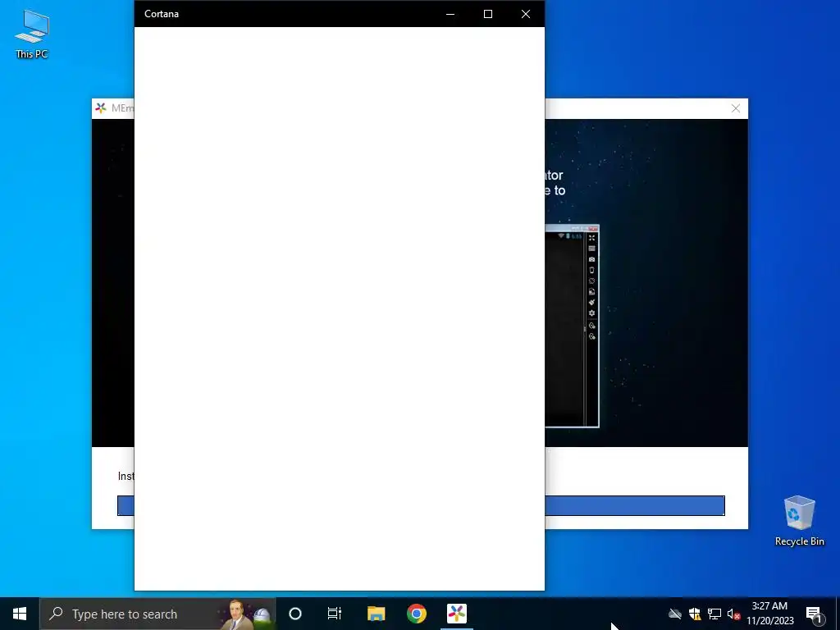Click the OneDrive cloud tray icon
Viewport: 840px width, 630px height.
click(x=675, y=614)
